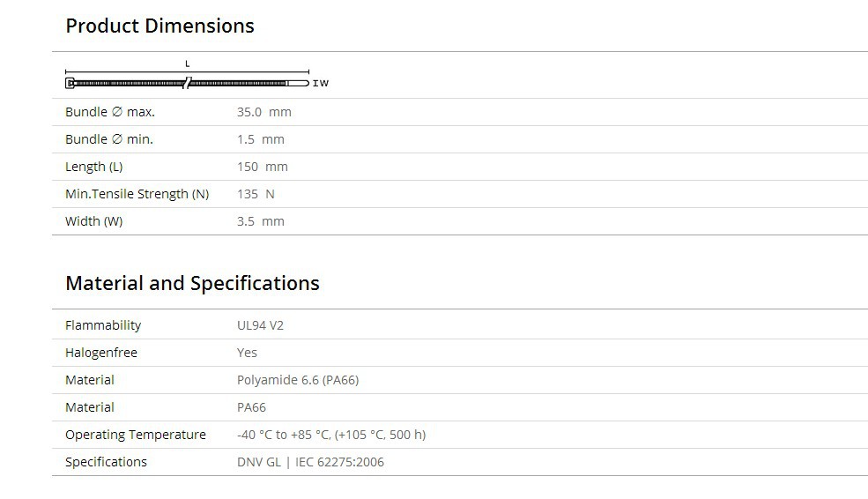Viewport: 868px width, 499px height.
Task: Select the 150 mm length value
Action: click(262, 167)
